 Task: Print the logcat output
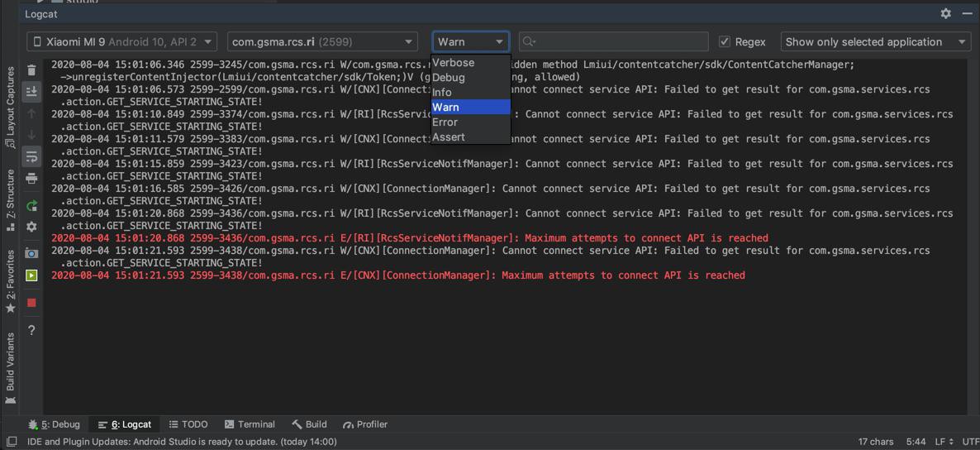click(31, 179)
